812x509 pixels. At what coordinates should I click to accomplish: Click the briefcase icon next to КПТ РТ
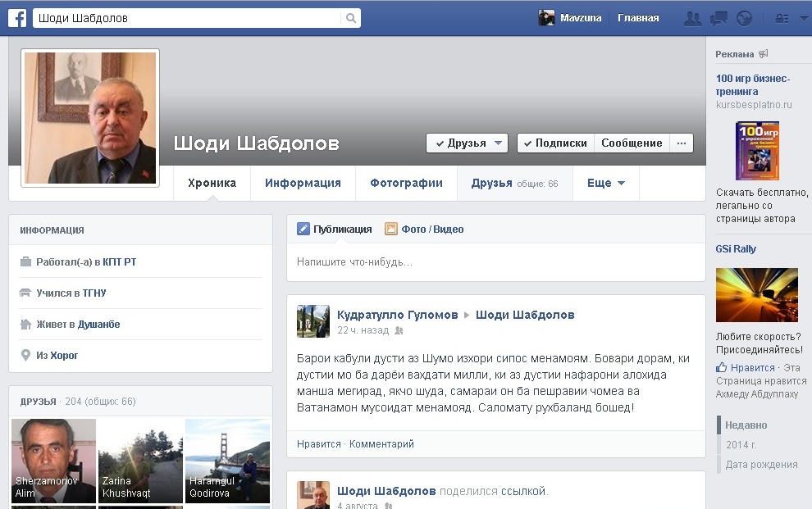click(x=25, y=261)
